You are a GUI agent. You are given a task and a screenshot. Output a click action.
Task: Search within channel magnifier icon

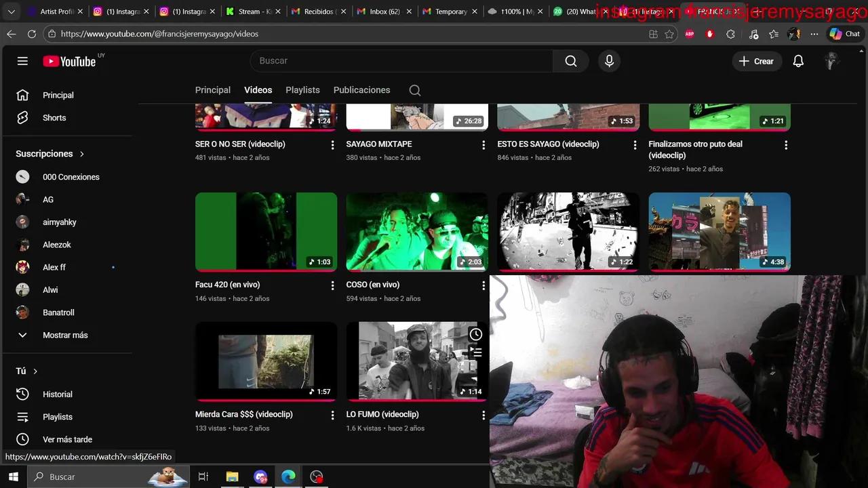(415, 90)
